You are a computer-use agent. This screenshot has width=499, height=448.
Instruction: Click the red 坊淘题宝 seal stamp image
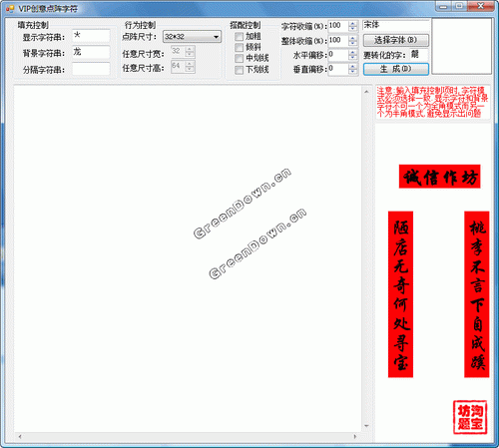point(470,417)
